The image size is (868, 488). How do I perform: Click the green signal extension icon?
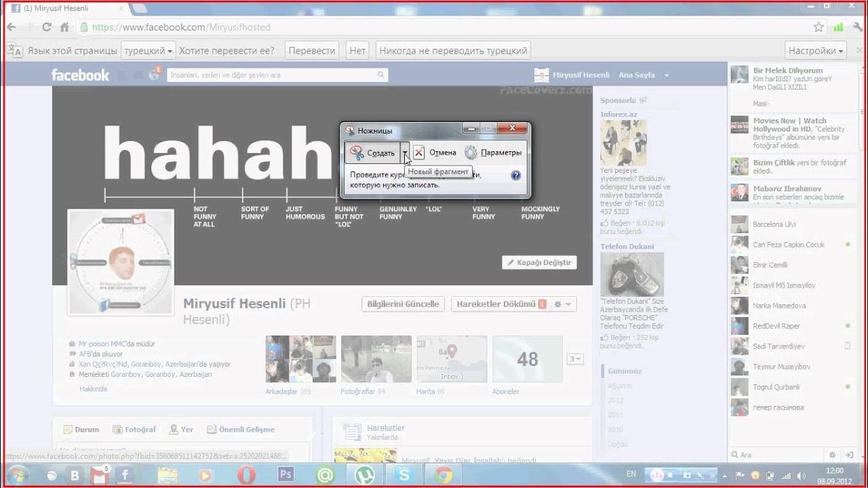pos(838,27)
